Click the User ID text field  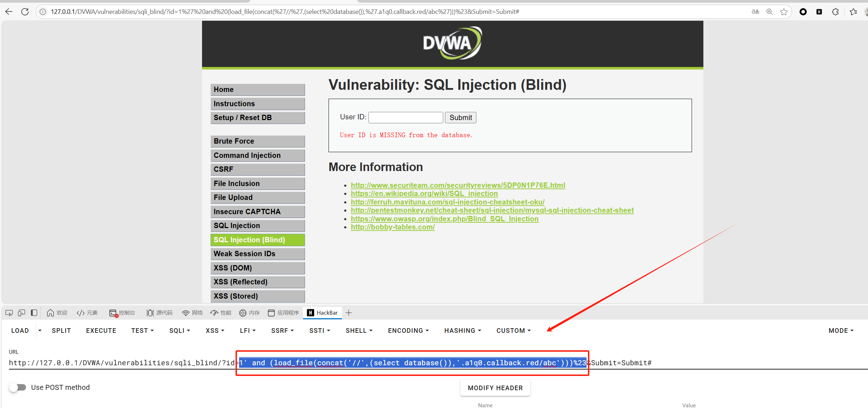[x=405, y=118]
